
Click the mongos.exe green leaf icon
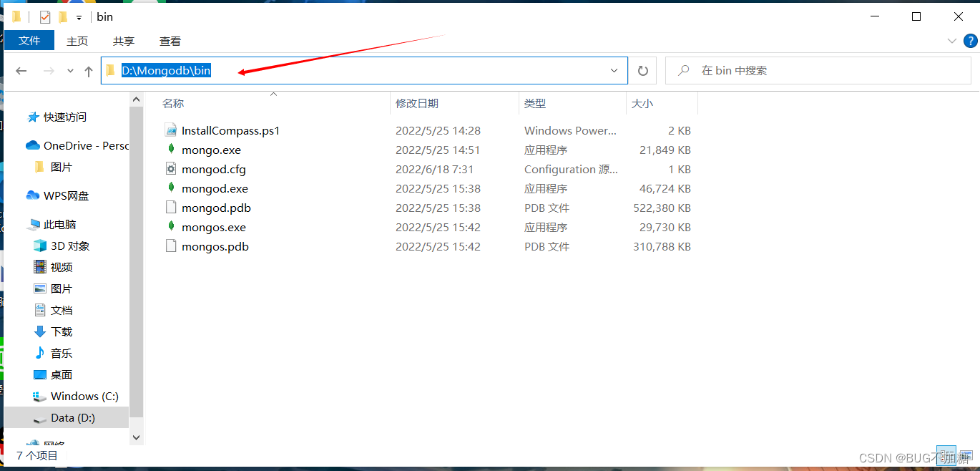pyautogui.click(x=170, y=227)
